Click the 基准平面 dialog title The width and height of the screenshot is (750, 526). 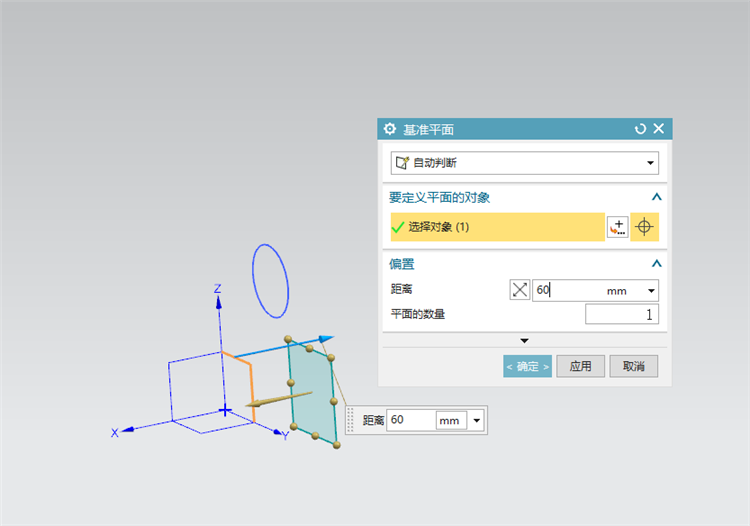(428, 130)
